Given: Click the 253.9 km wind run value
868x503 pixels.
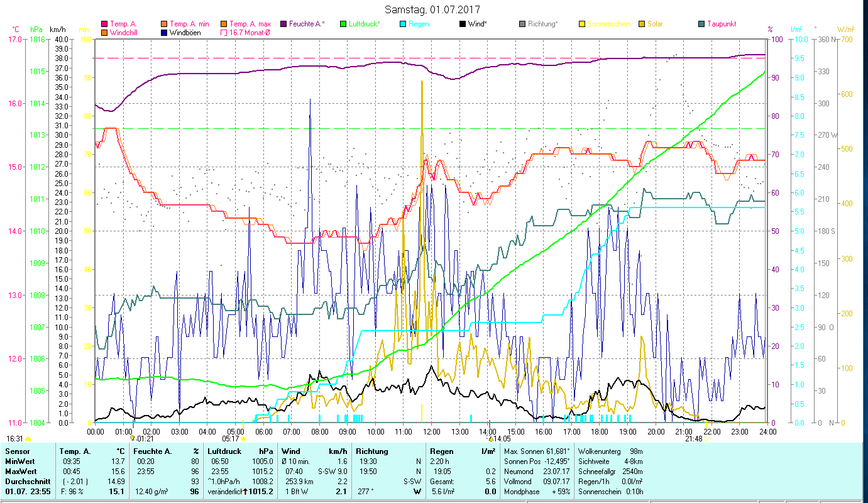Looking at the screenshot, I should [x=299, y=482].
